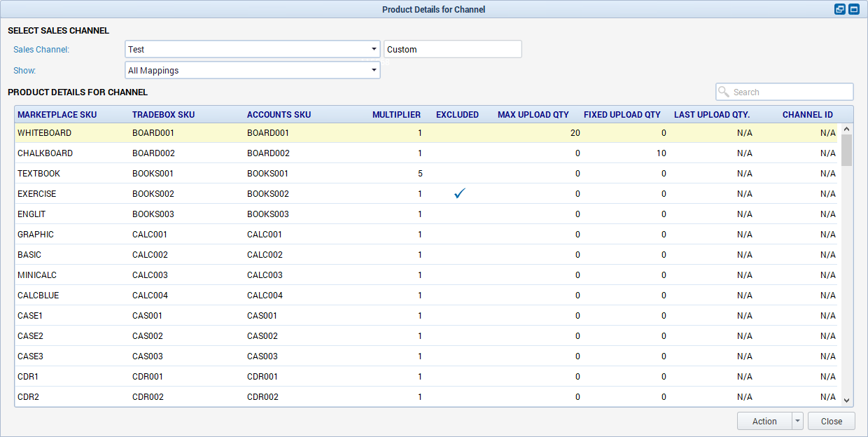Toggle the Excluded checkmark for EXERCISE row
868x437 pixels.
tap(459, 194)
